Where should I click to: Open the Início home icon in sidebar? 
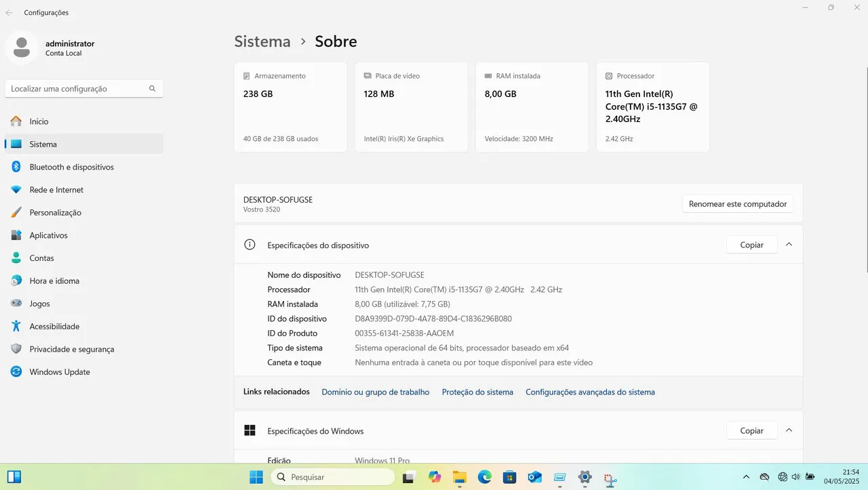click(x=16, y=121)
